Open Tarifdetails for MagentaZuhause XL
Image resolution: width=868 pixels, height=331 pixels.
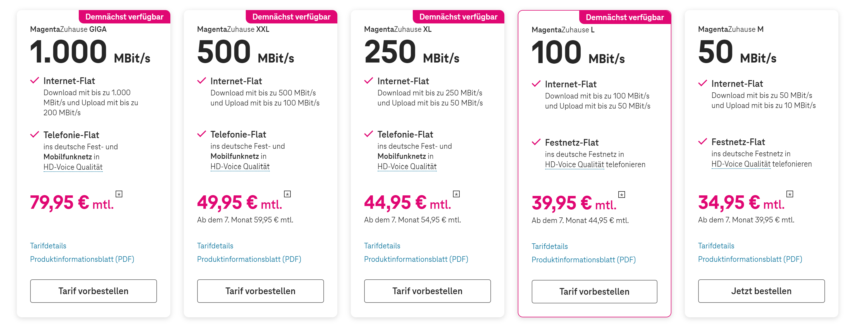(x=382, y=246)
